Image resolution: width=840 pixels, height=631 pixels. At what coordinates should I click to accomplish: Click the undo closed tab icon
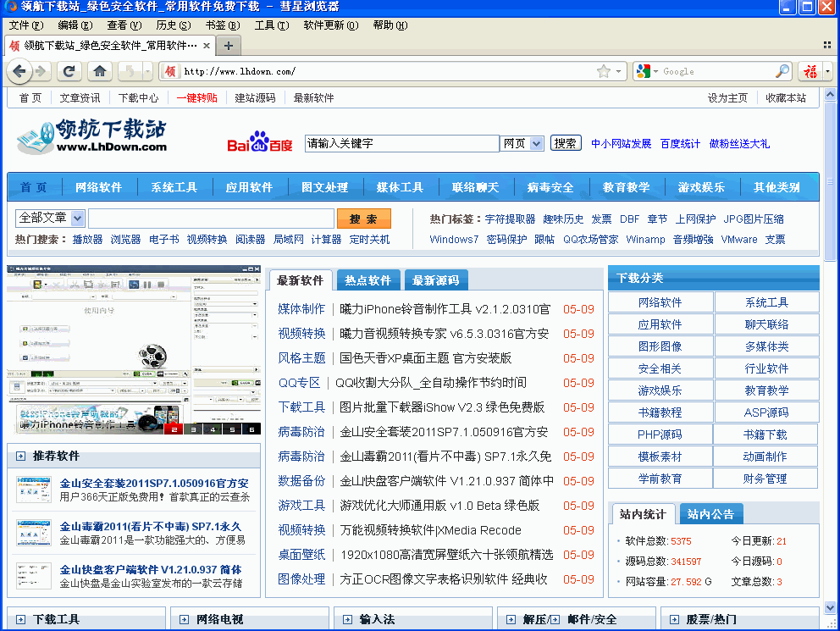[130, 70]
